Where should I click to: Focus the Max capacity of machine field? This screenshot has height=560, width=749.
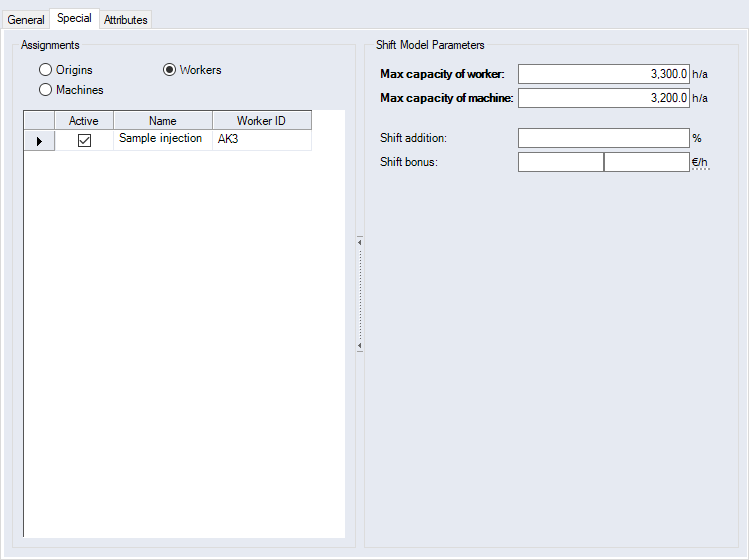point(603,98)
